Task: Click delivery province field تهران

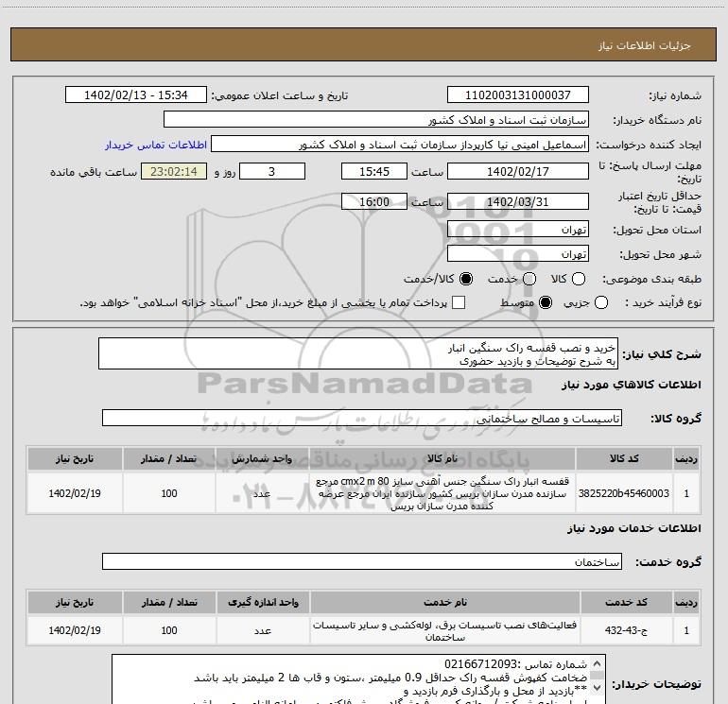Action: (x=518, y=230)
